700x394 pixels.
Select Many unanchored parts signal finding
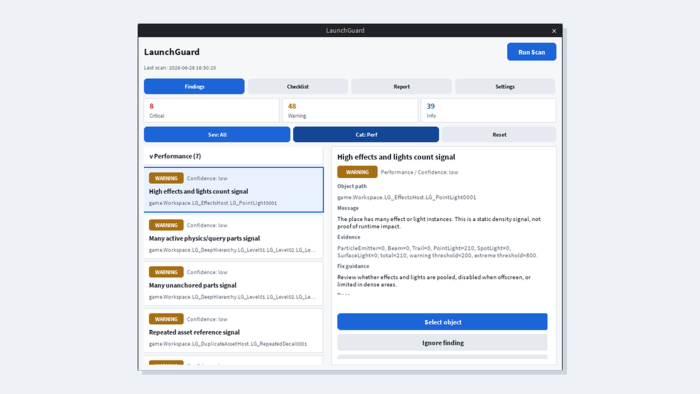click(x=233, y=284)
